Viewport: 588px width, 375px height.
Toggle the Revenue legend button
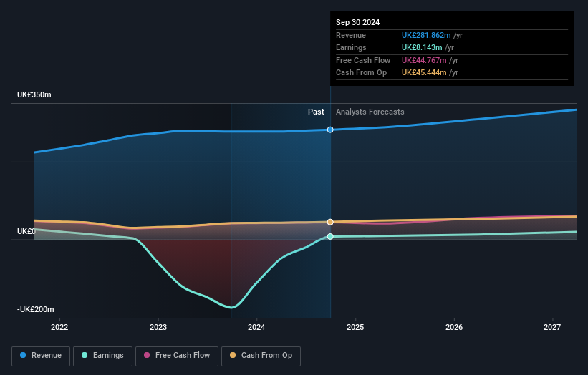(x=41, y=356)
